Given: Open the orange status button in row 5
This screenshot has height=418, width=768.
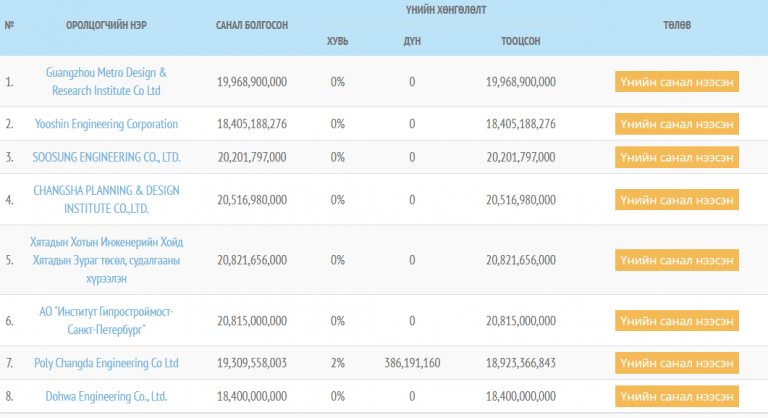Looking at the screenshot, I should tap(677, 260).
